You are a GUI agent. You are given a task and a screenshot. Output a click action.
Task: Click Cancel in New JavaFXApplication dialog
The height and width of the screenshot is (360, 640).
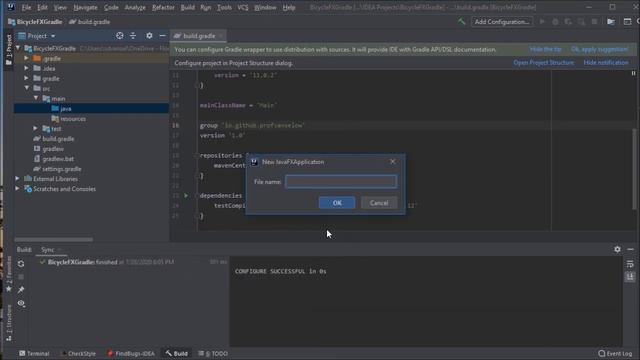[x=379, y=203]
